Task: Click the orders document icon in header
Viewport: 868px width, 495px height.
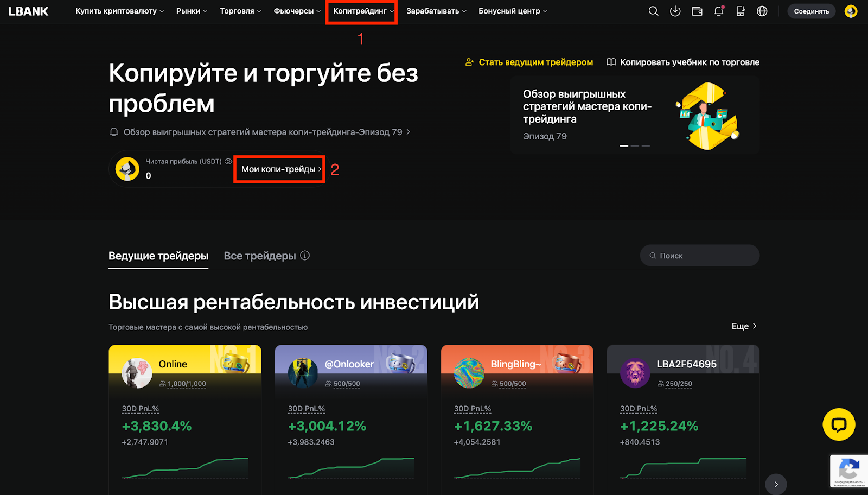Action: pos(741,11)
